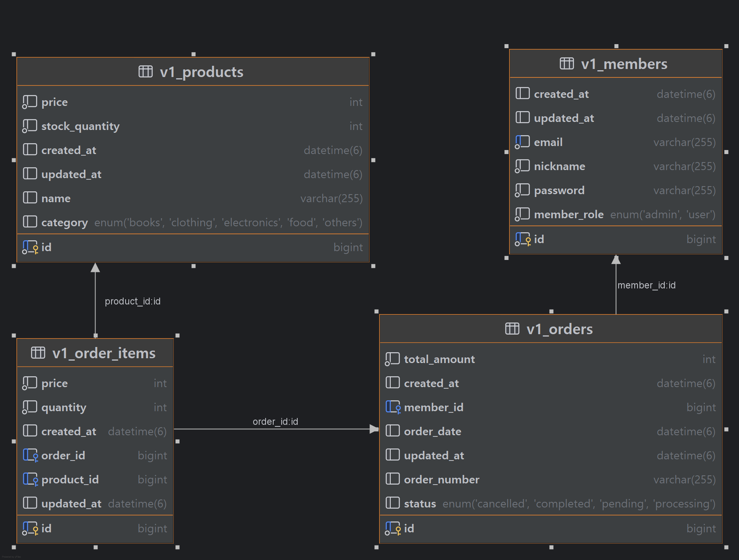This screenshot has width=739, height=560.
Task: Click the enum('admin', 'user') type text
Action: coord(663,215)
